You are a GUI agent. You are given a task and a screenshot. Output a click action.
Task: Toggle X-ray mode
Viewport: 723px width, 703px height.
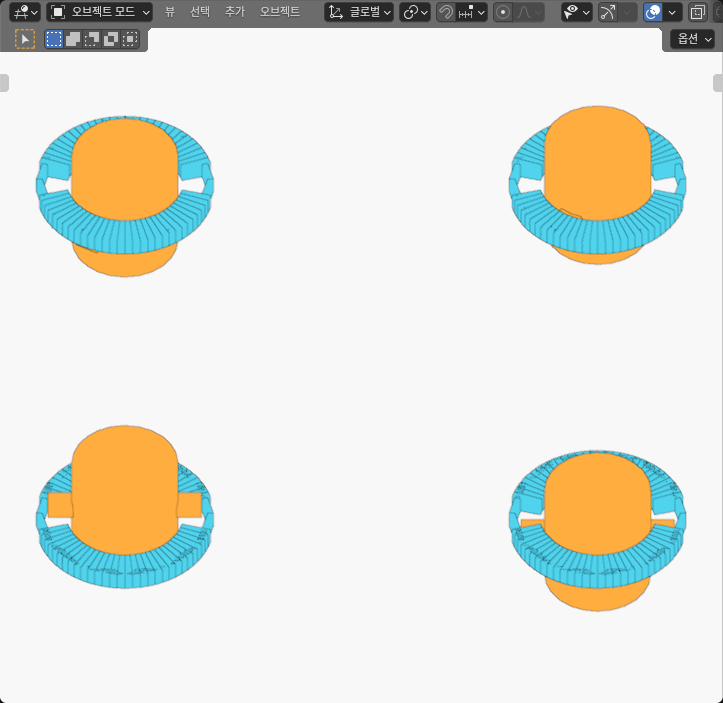(698, 12)
